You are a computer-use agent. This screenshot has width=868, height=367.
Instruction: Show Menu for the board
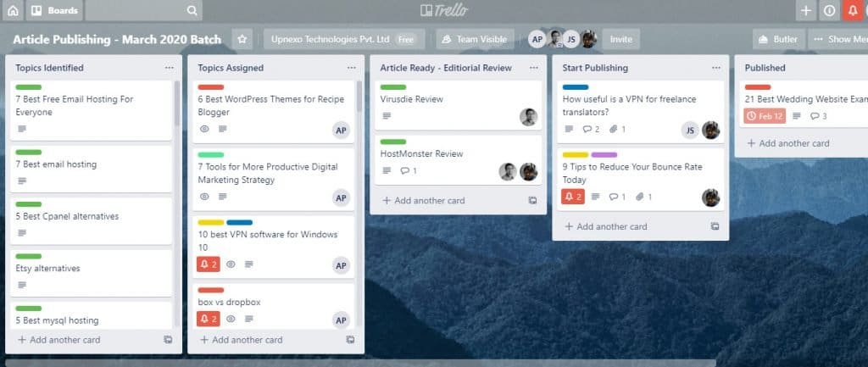click(840, 39)
